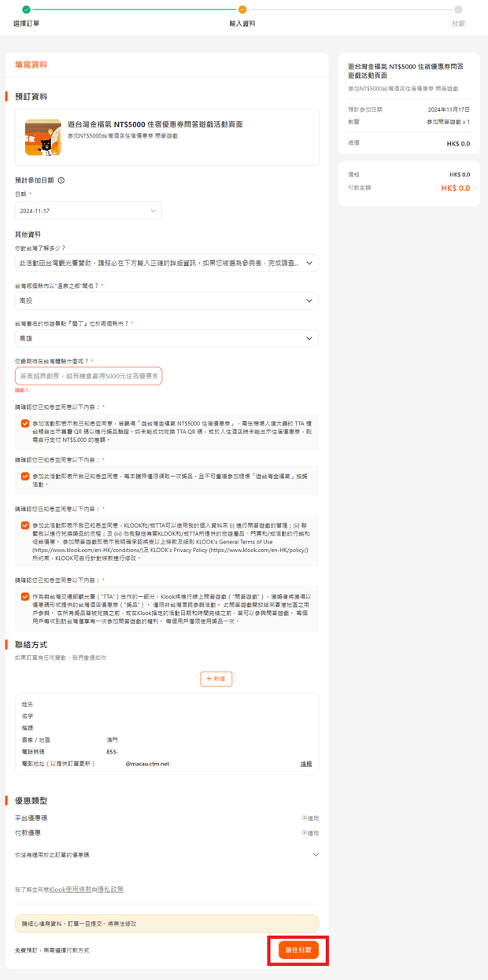Viewport: 488px width, 980px height.
Task: Click the grey 付款 step indicator
Action: (458, 9)
